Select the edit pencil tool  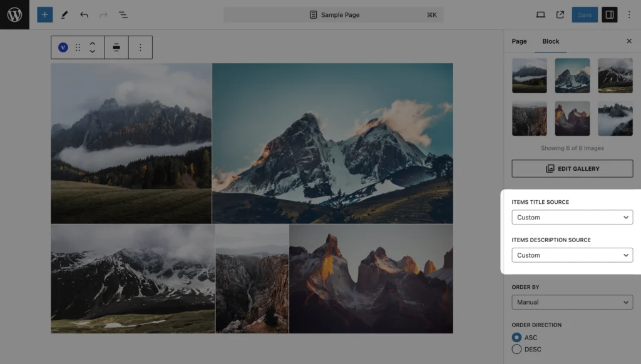tap(64, 15)
